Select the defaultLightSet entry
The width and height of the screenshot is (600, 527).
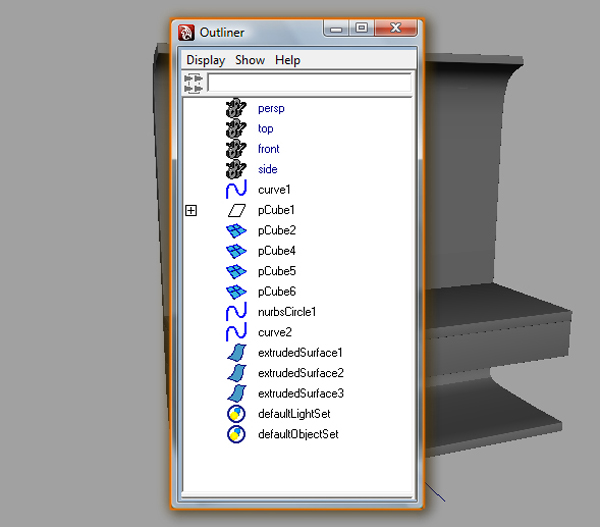294,414
